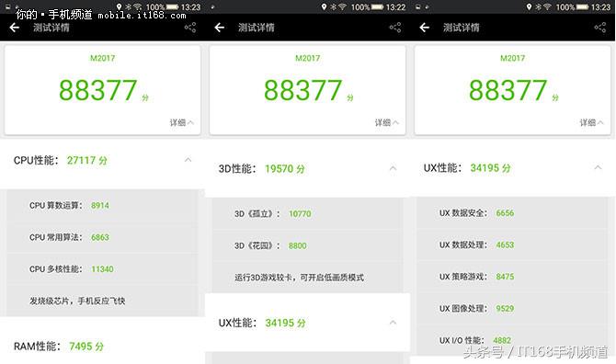Select CPU 多核性能 11340 row

tap(102, 269)
